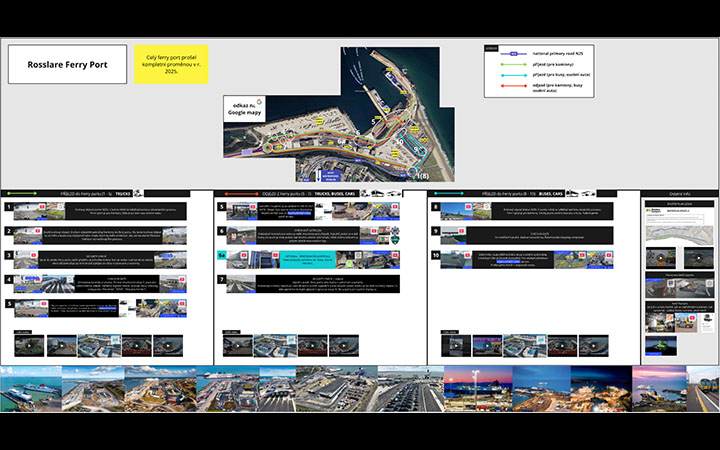The width and height of the screenshot is (720, 450).
Task: Select step number 10 badge
Action: click(x=435, y=254)
